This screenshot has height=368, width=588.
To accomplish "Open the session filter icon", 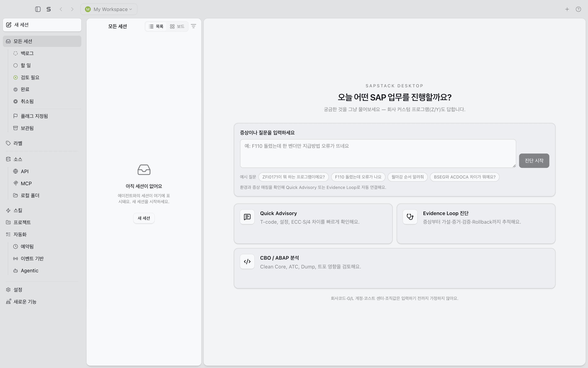I will tap(193, 26).
